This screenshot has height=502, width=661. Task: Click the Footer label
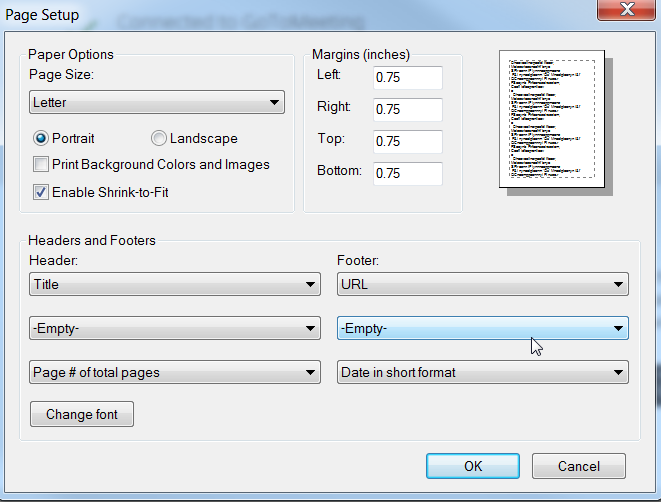pos(358,260)
